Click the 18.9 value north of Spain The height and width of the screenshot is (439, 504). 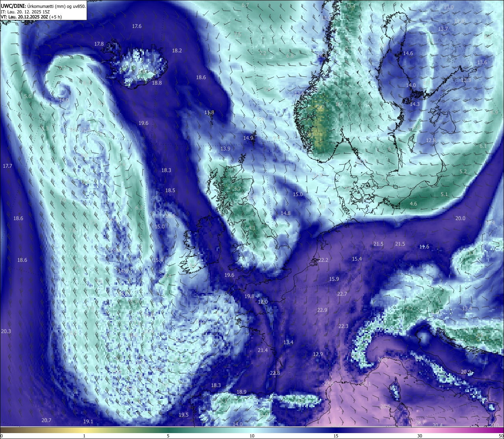coord(241,392)
